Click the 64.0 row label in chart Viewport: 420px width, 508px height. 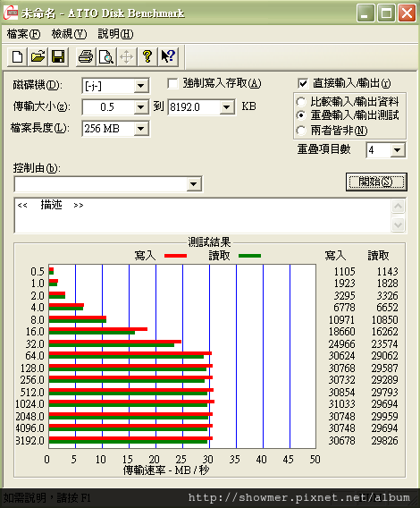[x=35, y=356]
